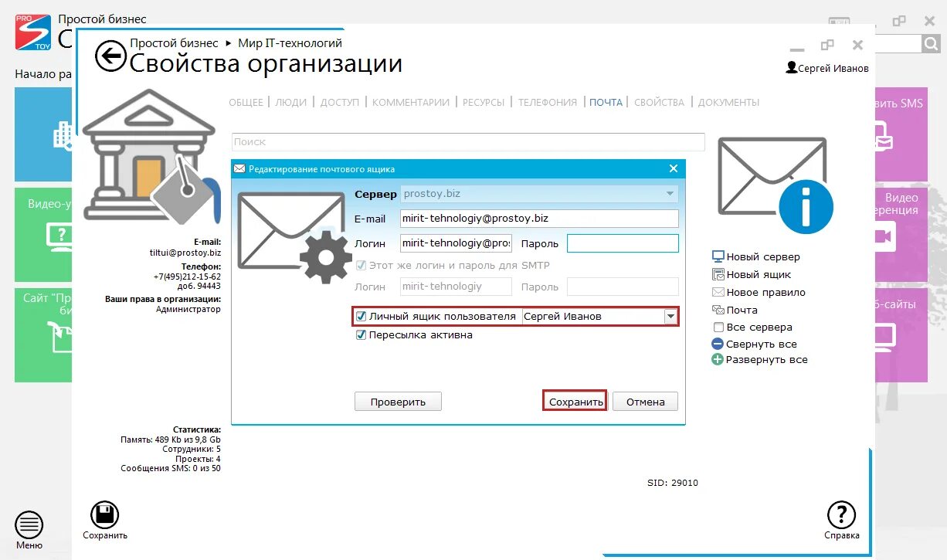This screenshot has height=560, width=947.
Task: Toggle Пересылка активна checkbox
Action: (x=361, y=335)
